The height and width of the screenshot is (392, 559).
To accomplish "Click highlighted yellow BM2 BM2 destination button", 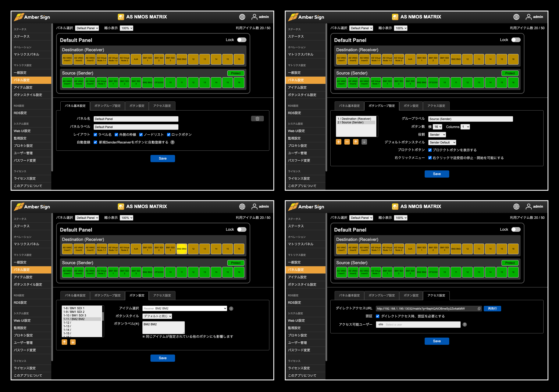I will click(182, 249).
